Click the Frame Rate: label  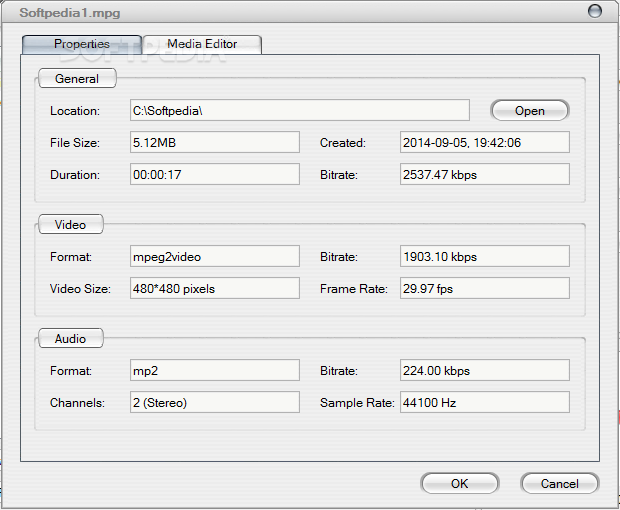[354, 289]
